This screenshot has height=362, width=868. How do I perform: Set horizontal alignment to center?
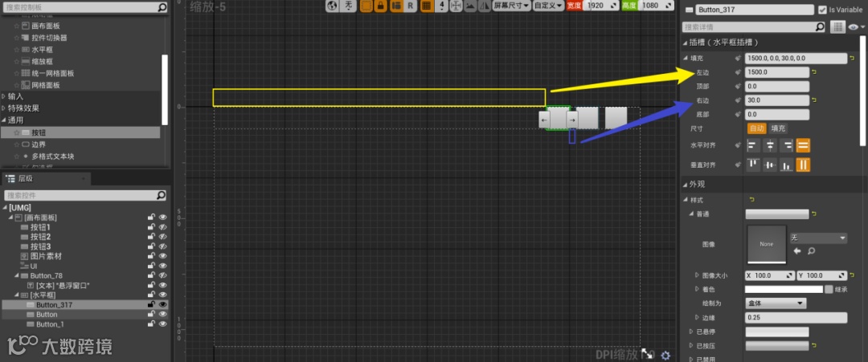click(x=770, y=145)
